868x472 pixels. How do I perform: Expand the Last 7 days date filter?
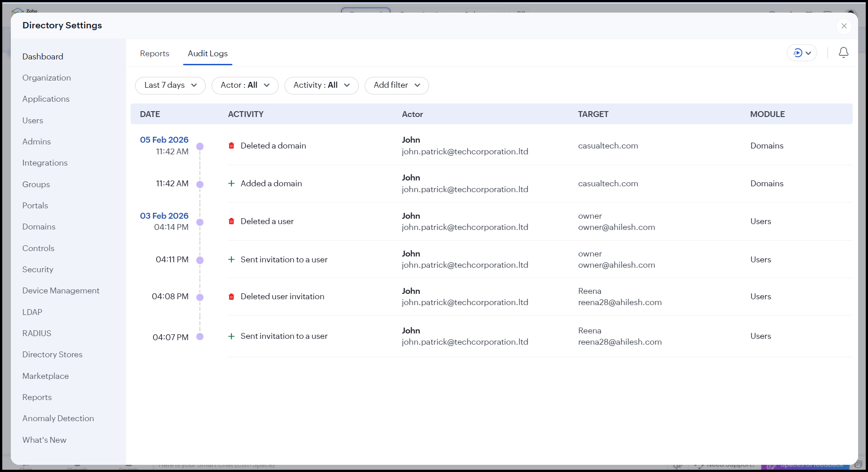point(170,85)
